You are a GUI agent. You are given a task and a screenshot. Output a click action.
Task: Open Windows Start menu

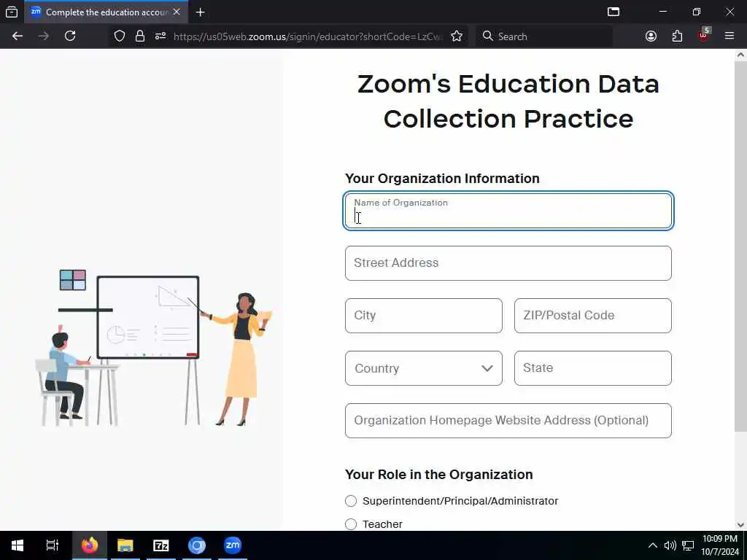[18, 545]
